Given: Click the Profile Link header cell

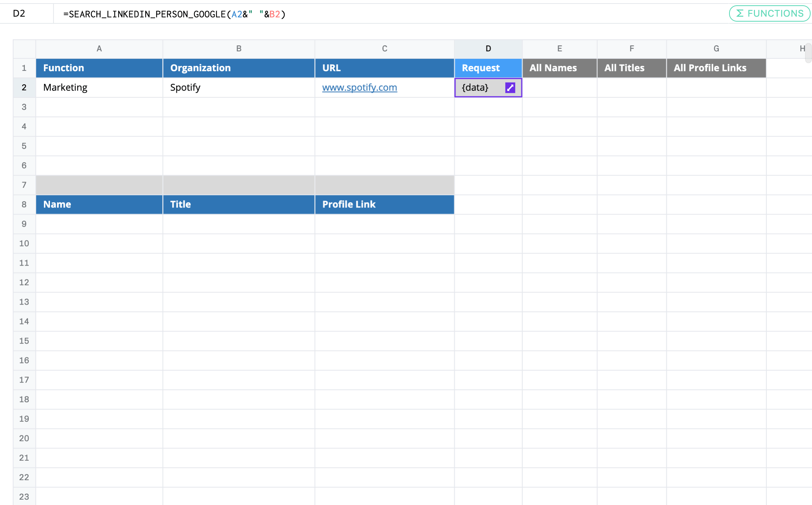Looking at the screenshot, I should [384, 204].
